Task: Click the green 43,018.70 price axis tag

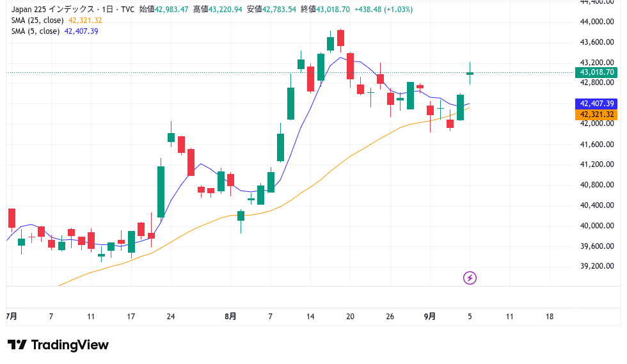Action: tap(596, 72)
